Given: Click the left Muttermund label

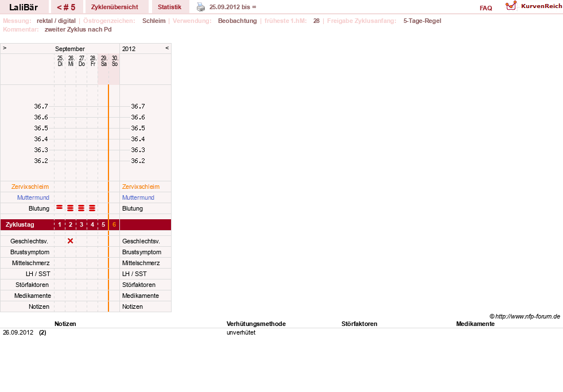Looking at the screenshot, I should (33, 197).
